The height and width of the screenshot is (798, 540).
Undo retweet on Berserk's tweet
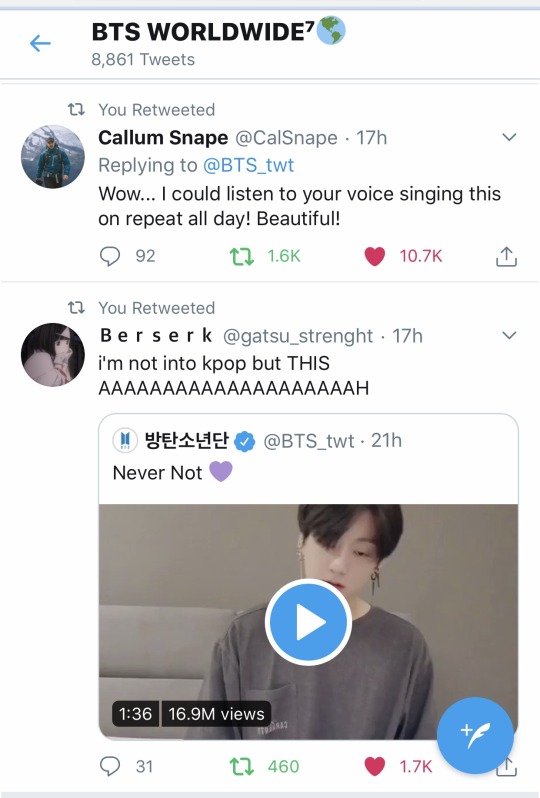[242, 766]
